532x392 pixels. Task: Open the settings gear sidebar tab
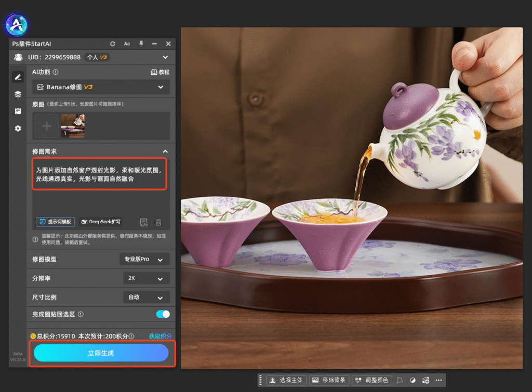pyautogui.click(x=18, y=129)
